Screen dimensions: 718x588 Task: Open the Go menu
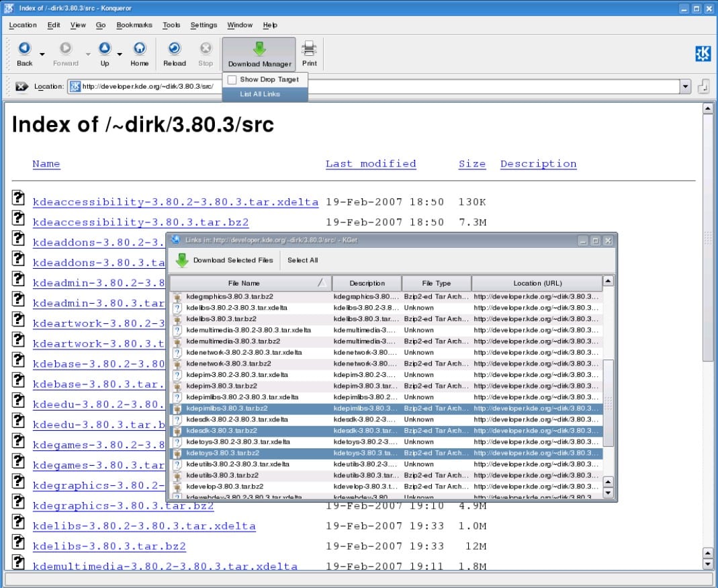(x=101, y=26)
